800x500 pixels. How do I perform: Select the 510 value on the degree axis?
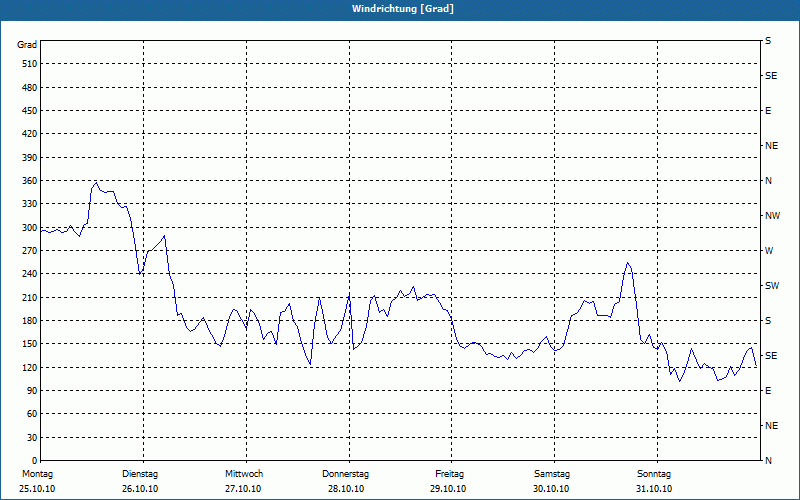click(30, 64)
